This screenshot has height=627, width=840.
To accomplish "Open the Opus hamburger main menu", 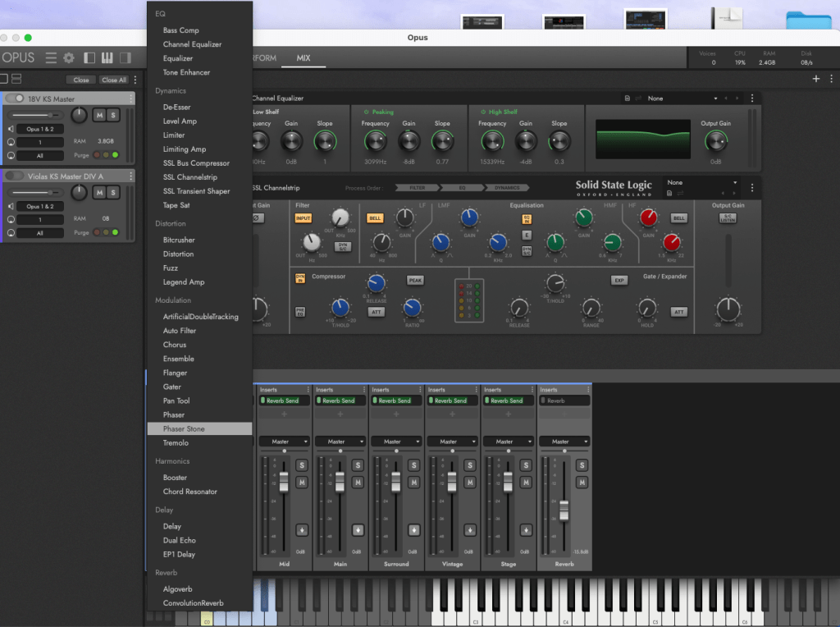I will [51, 57].
